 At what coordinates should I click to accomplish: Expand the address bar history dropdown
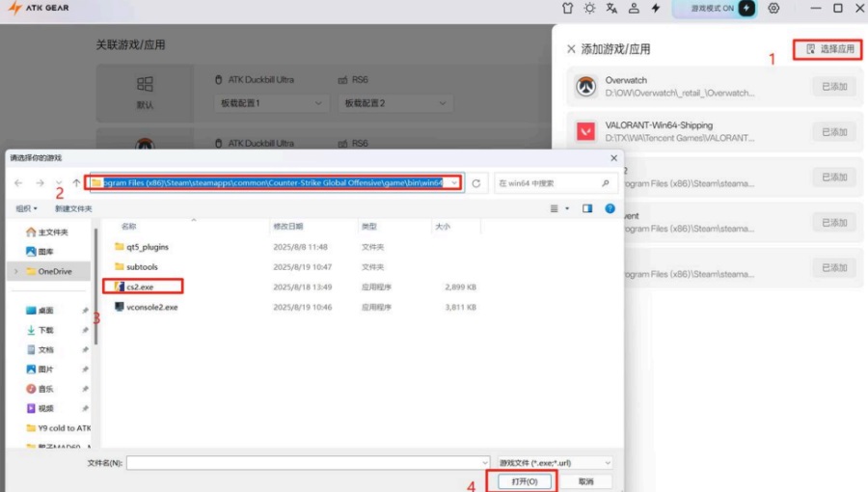point(454,183)
